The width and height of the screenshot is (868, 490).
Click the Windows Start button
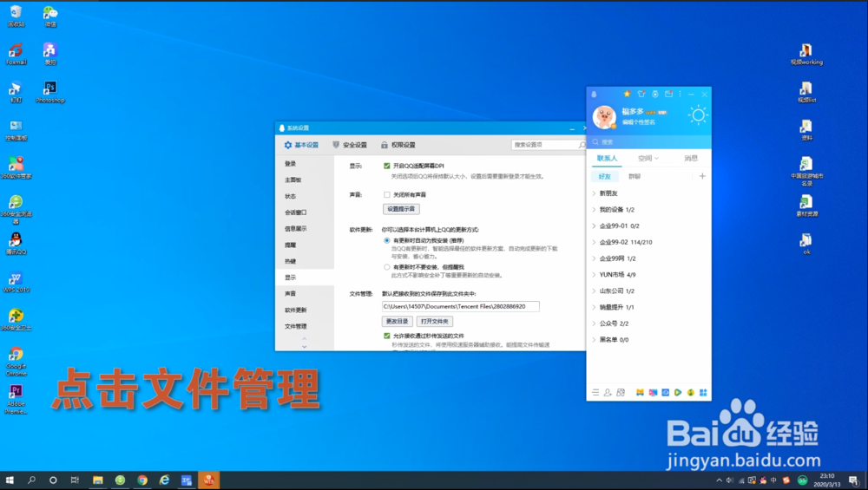pyautogui.click(x=10, y=480)
